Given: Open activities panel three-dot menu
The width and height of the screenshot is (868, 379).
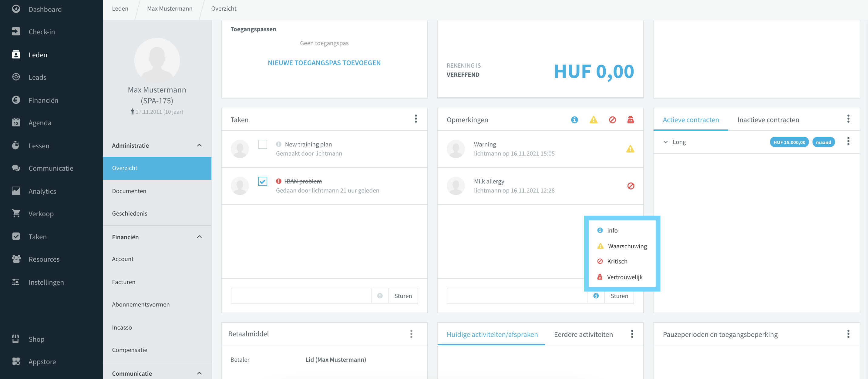Looking at the screenshot, I should [x=632, y=334].
